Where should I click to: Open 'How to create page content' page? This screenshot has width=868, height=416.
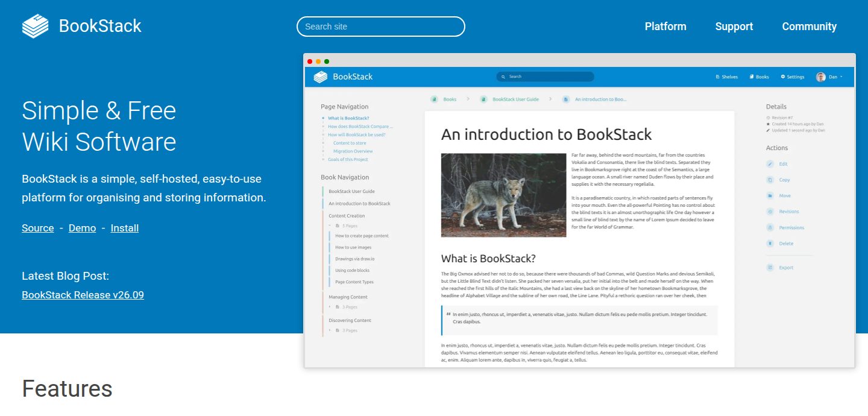pos(362,236)
